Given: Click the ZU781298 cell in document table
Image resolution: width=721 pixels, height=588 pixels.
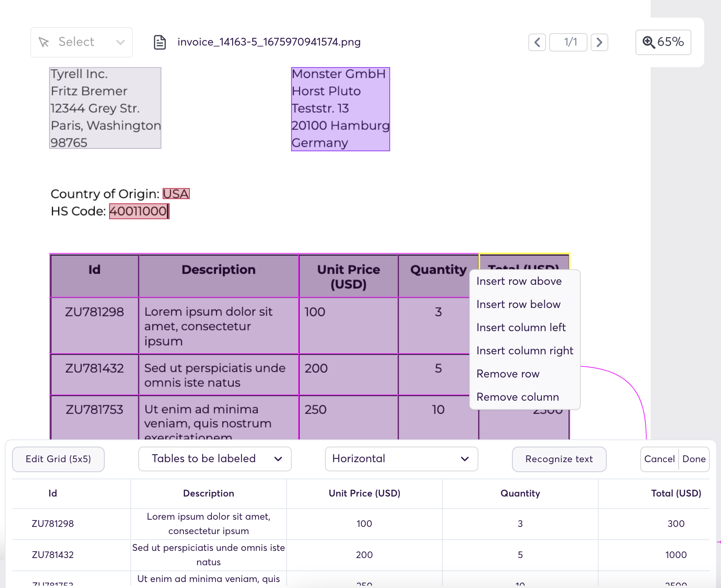Looking at the screenshot, I should coord(94,326).
